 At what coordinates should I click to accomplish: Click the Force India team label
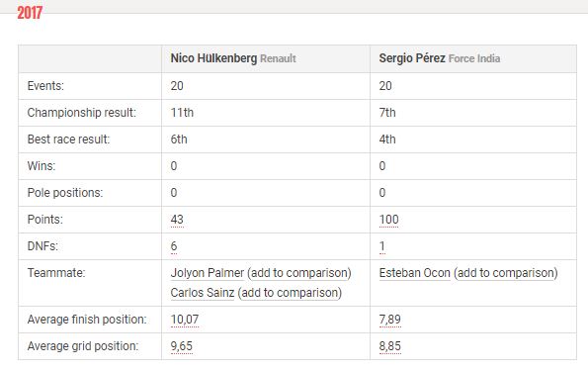(x=474, y=58)
